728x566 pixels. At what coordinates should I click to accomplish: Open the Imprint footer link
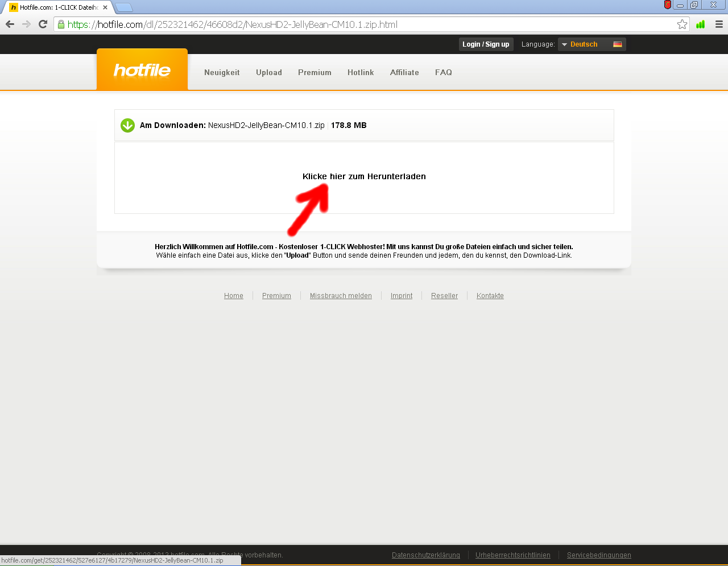point(402,296)
